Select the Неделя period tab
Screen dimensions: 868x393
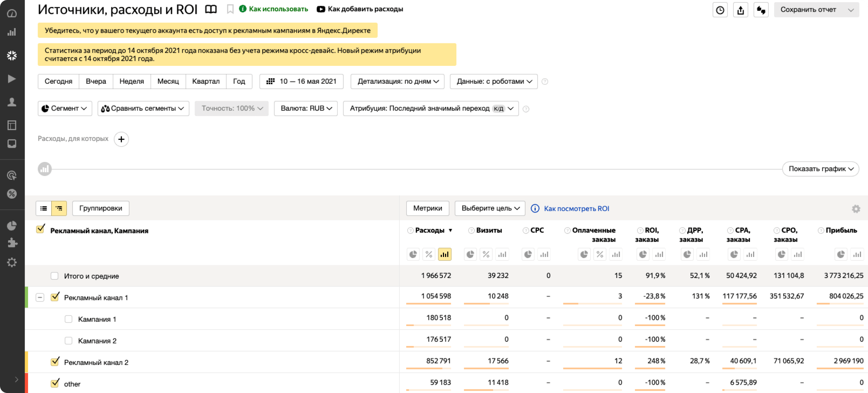[x=132, y=82]
